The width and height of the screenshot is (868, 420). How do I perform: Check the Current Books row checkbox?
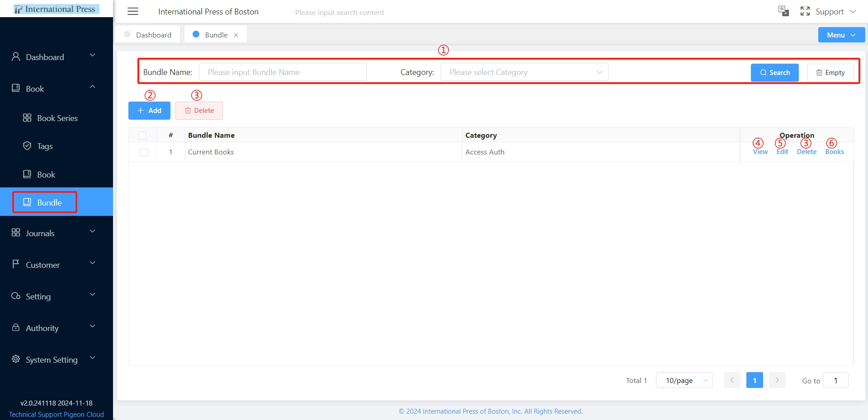144,152
